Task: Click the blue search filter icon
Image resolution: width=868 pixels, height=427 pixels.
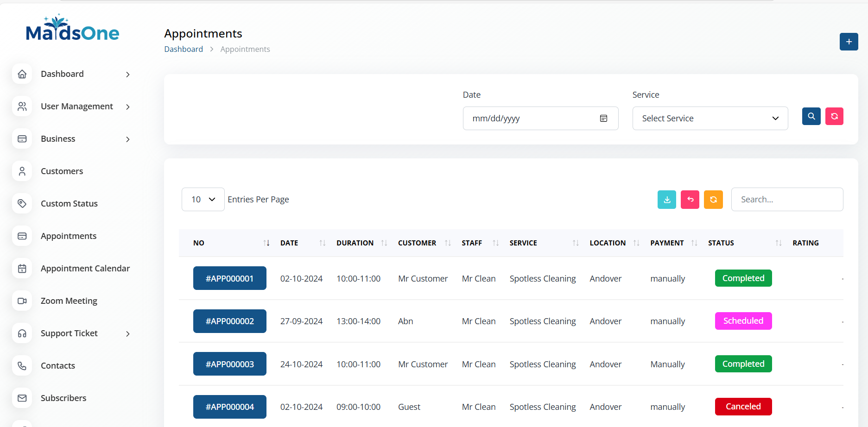Action: coord(811,116)
